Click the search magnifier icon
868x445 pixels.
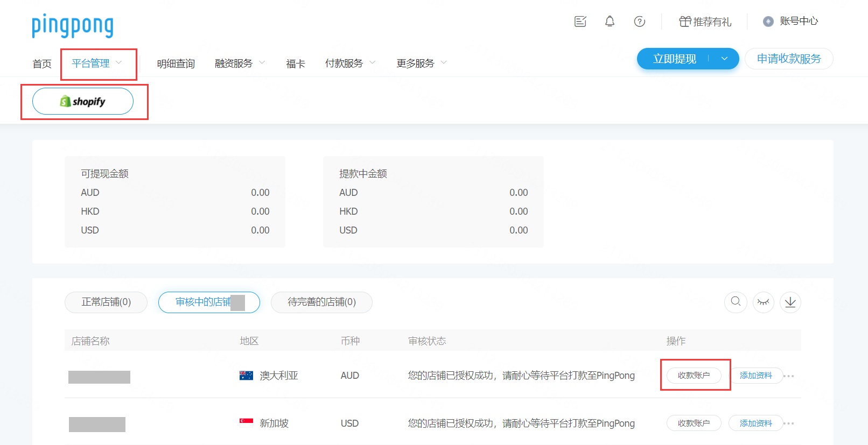[736, 302]
